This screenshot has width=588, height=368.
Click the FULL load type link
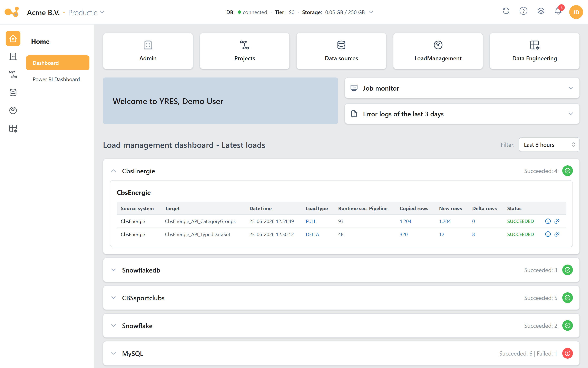coord(311,221)
